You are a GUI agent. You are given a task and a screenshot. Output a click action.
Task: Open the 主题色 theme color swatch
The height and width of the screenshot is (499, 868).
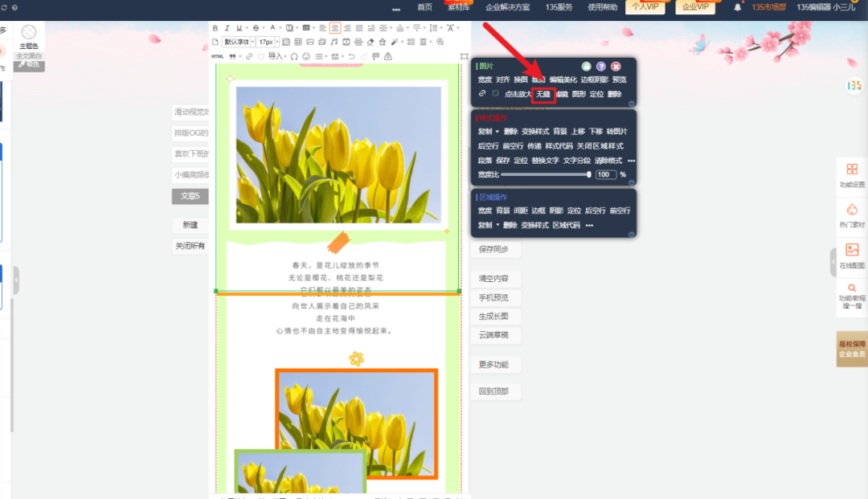pyautogui.click(x=29, y=32)
